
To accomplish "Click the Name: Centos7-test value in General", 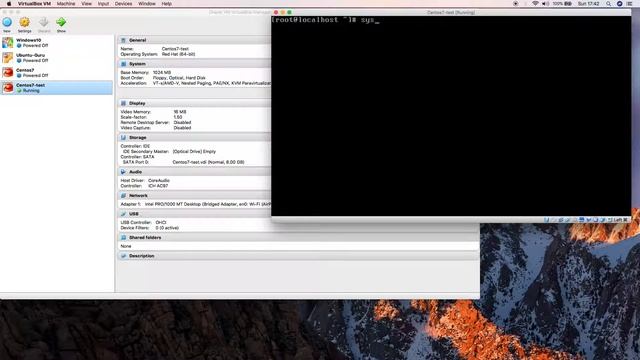I will (175, 49).
